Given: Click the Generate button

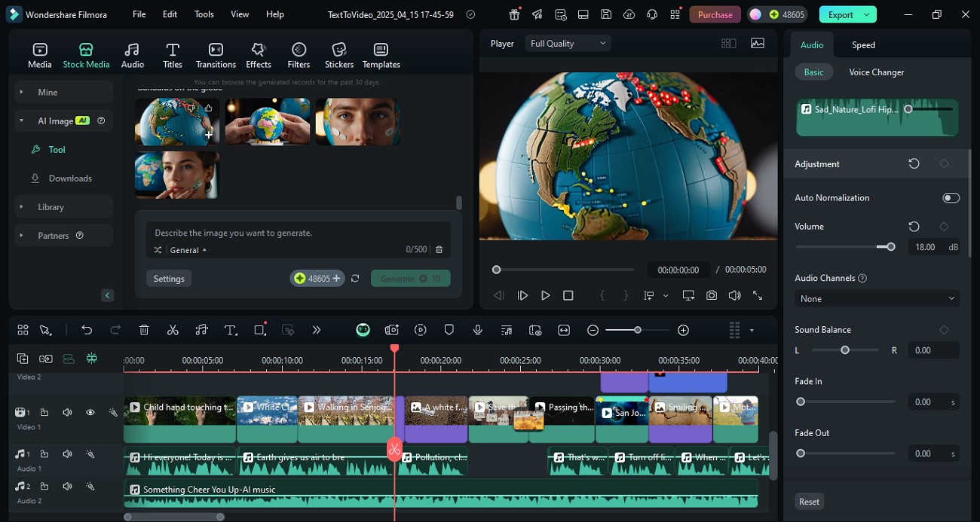Looking at the screenshot, I should [x=411, y=279].
